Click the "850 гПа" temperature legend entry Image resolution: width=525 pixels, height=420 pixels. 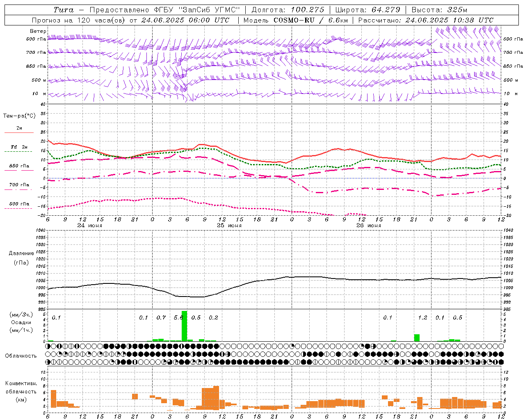pos(19,166)
